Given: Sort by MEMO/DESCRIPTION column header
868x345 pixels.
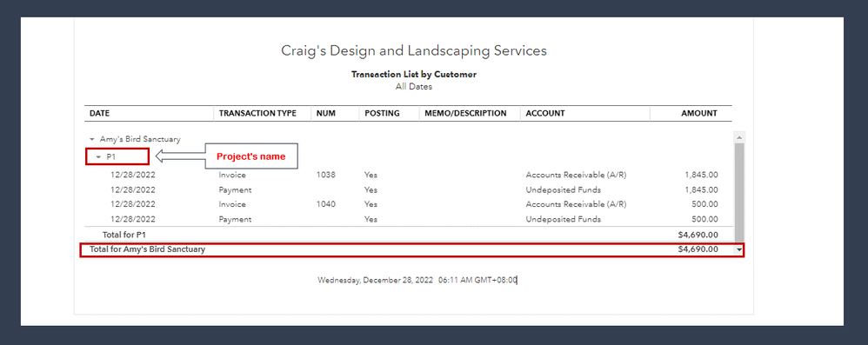Looking at the screenshot, I should point(465,113).
